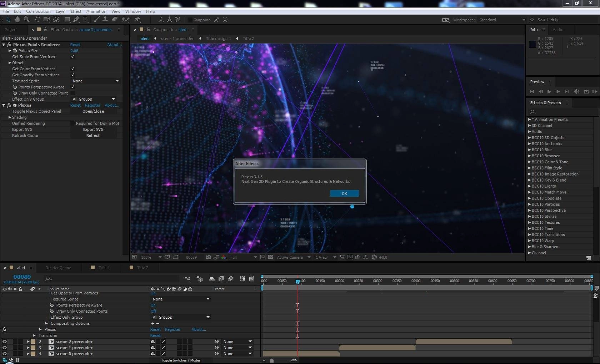This screenshot has height=364, width=600.
Task: Open the Full resolution dropdown
Action: tap(243, 257)
